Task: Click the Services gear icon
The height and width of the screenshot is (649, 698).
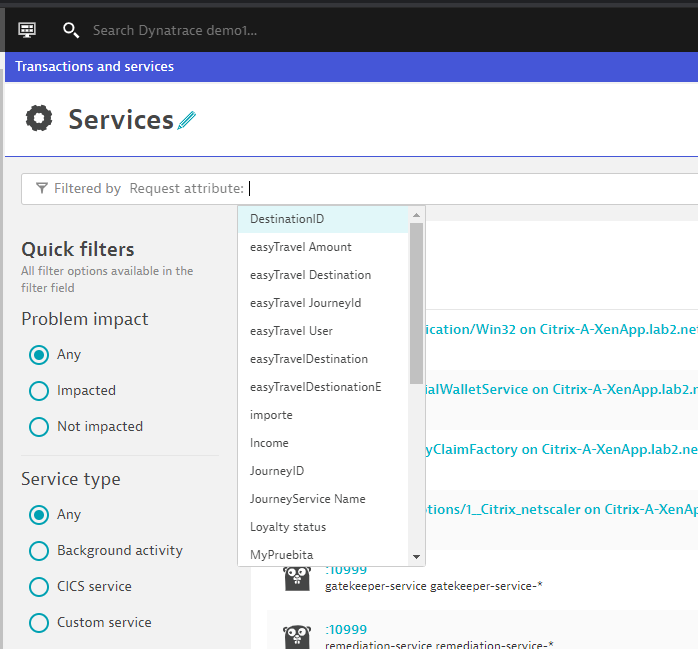Action: click(39, 118)
